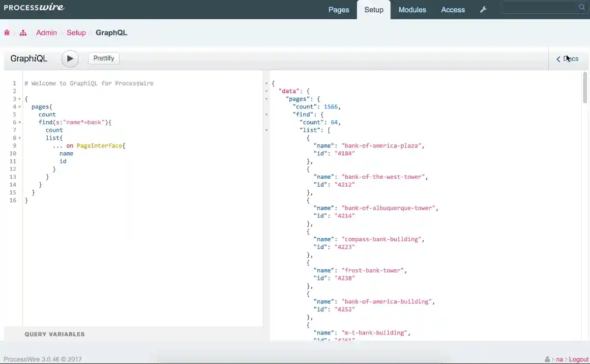Select the Pages menu item
Viewport: 590px width, 364px height.
(339, 9)
